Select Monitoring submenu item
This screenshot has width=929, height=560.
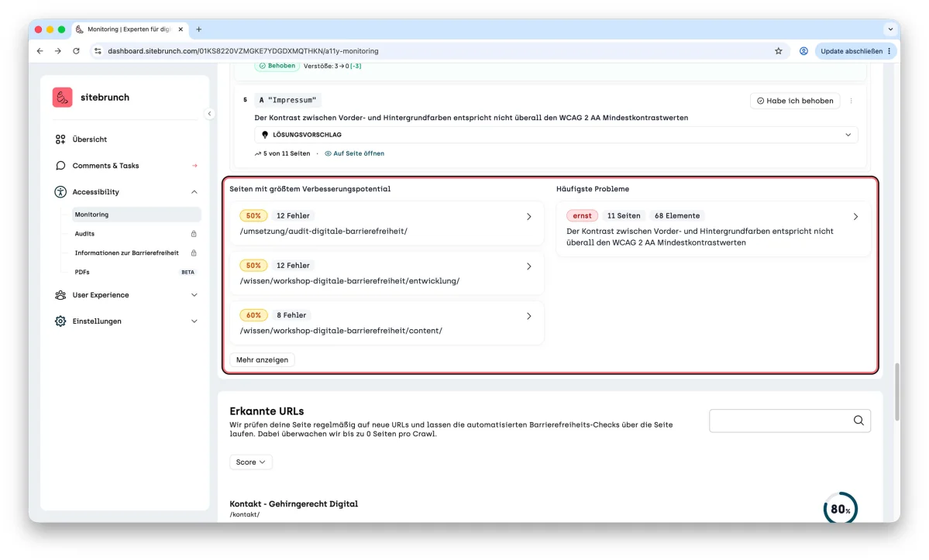click(136, 215)
